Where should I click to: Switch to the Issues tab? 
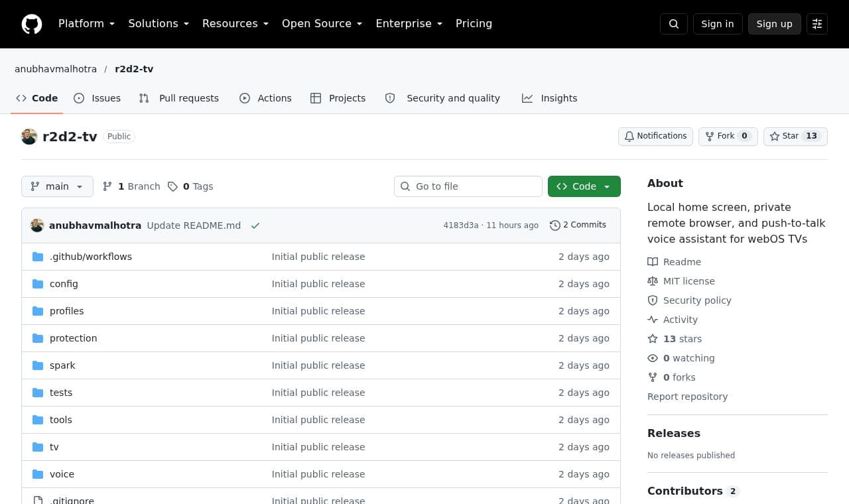coord(97,98)
